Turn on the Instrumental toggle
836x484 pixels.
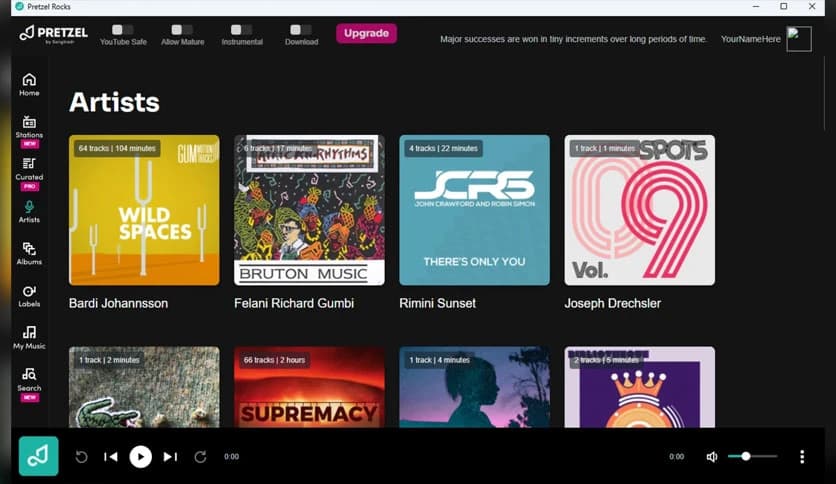241,30
